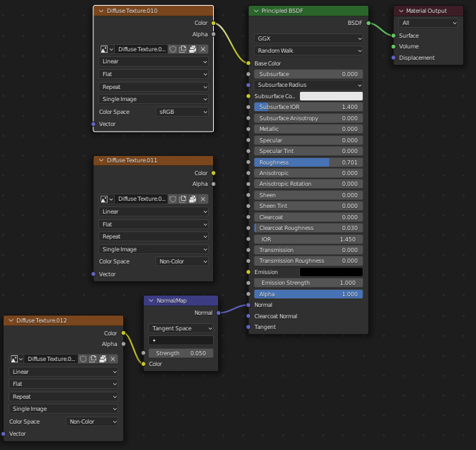Click the Normal input socket on Principled BSDF
The height and width of the screenshot is (450, 476).
pos(248,305)
